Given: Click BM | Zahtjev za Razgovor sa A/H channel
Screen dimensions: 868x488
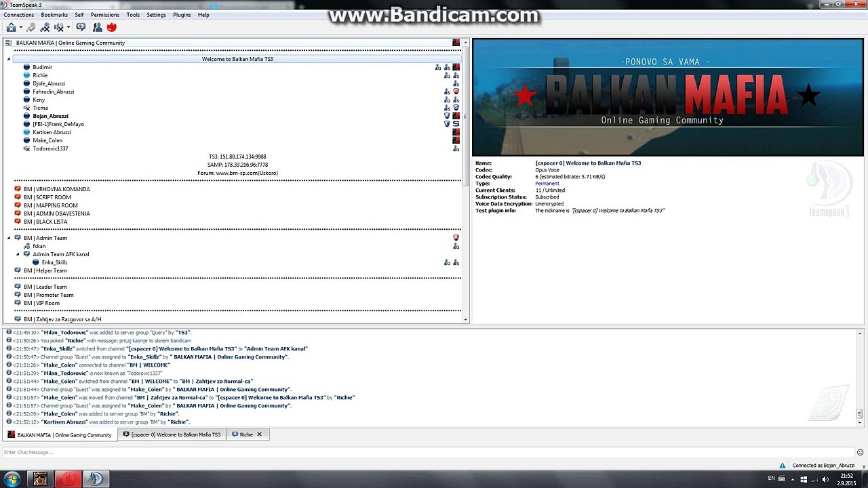Looking at the screenshot, I should tap(62, 319).
